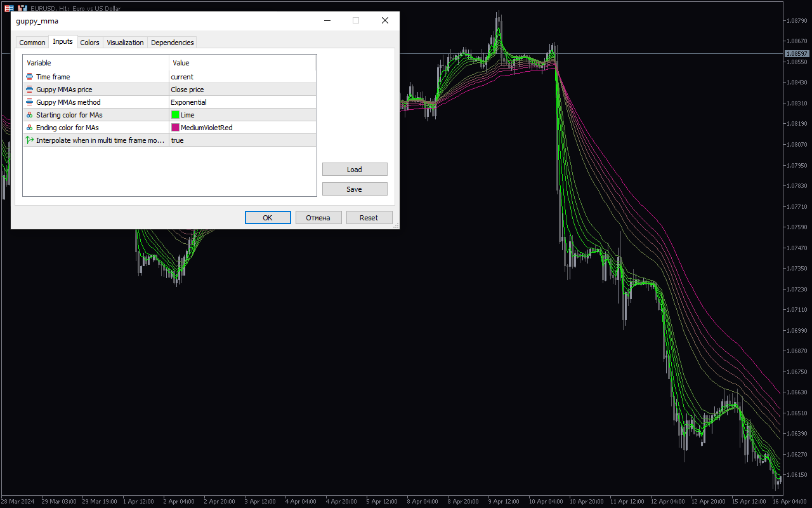
Task: Click the 'Lime' color name text
Action: 187,115
